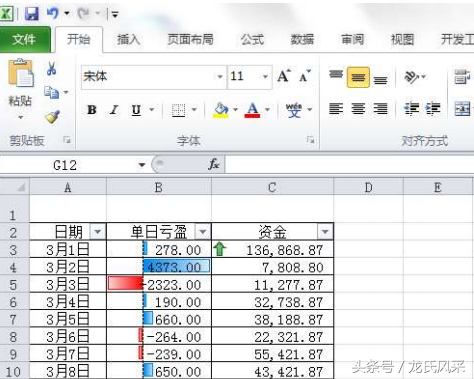Click the Copy icon
474x379 pixels.
coord(52,92)
